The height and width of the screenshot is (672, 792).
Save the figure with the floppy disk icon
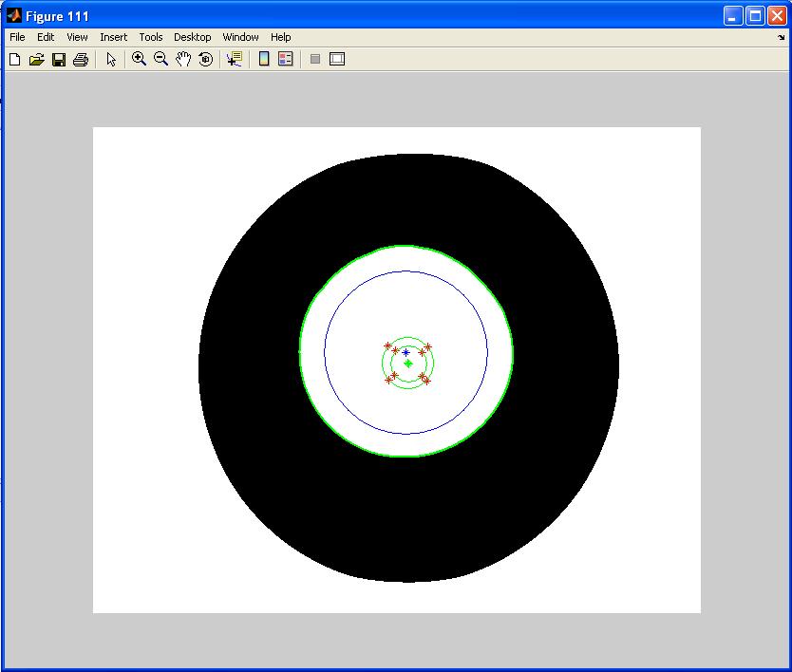[58, 60]
